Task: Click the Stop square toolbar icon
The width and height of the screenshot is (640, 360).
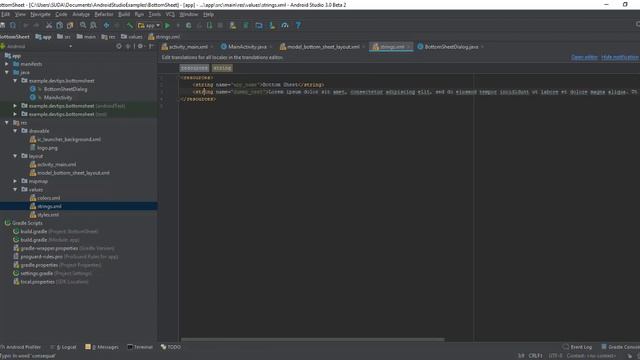Action: 220,25
